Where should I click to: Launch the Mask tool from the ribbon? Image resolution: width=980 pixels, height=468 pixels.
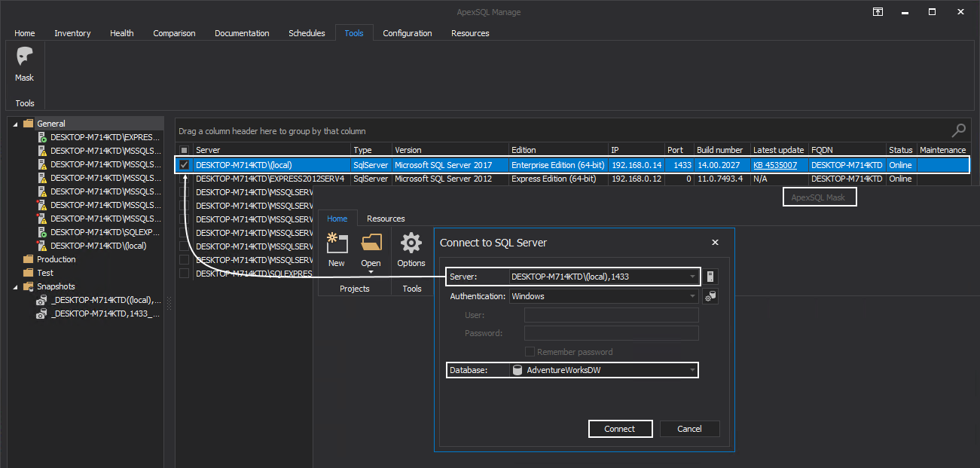point(24,65)
